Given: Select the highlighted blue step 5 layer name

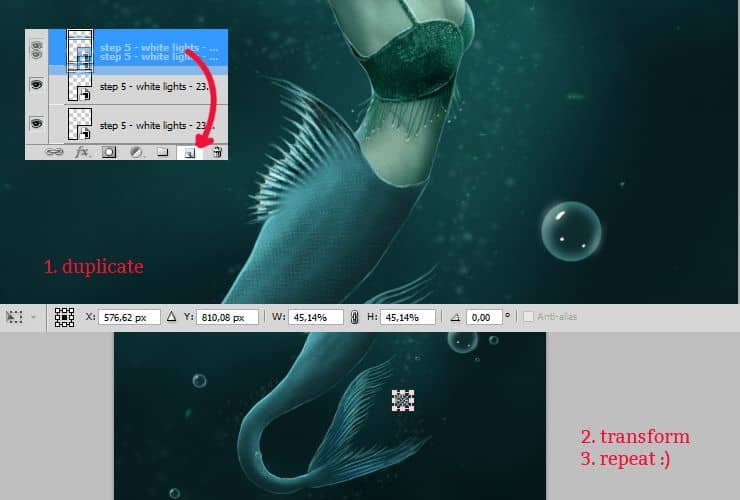Looking at the screenshot, I should click(159, 51).
